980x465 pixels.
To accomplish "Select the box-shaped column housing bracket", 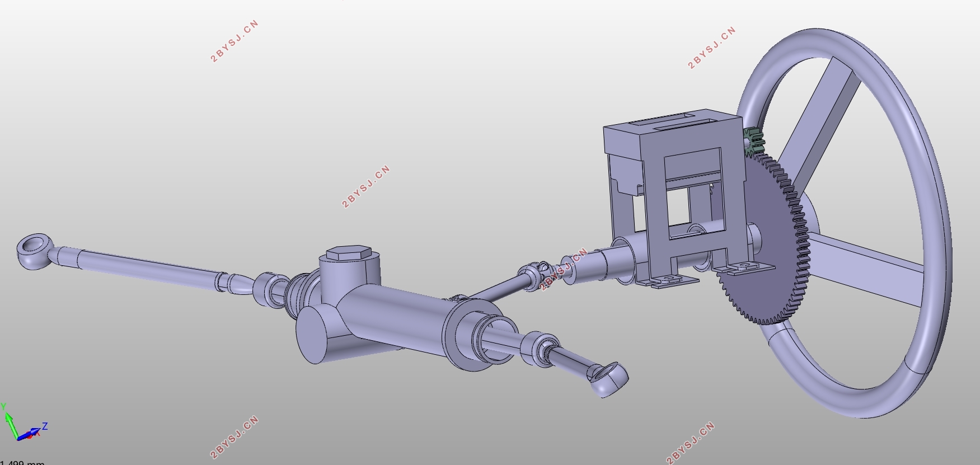I will click(x=674, y=196).
